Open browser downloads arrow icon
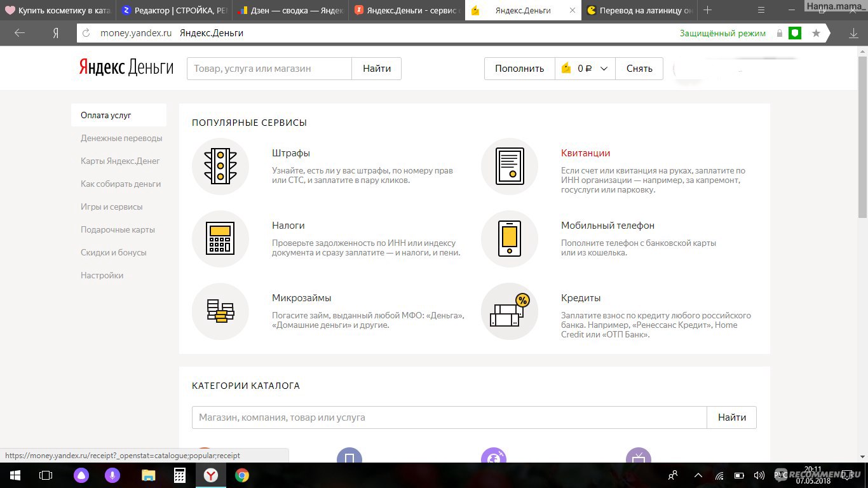 coord(853,33)
